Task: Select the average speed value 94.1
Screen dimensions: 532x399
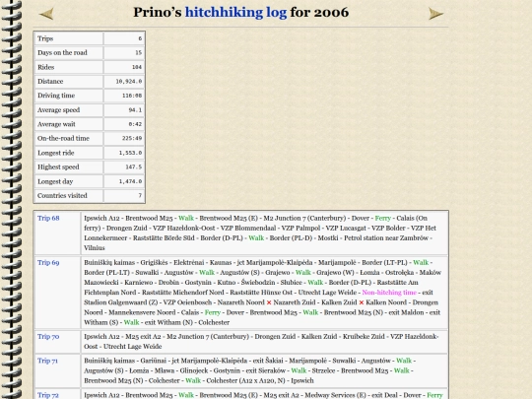Action: point(135,110)
